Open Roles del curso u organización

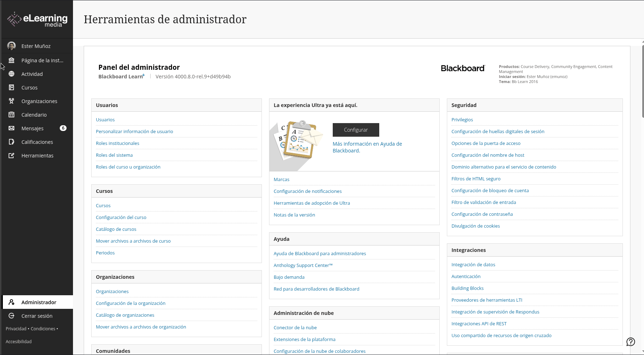[128, 167]
